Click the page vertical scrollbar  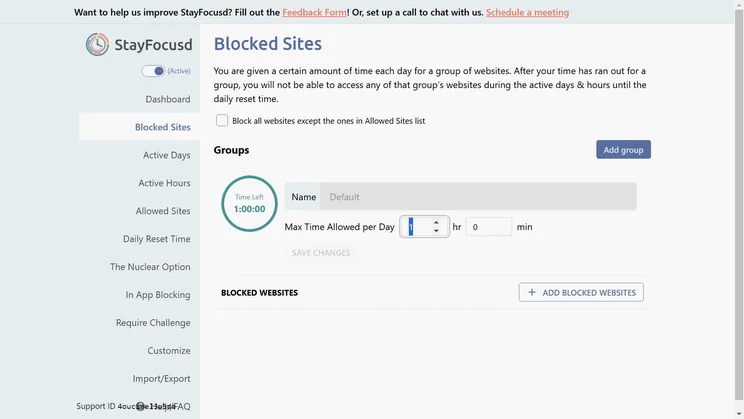pyautogui.click(x=739, y=204)
